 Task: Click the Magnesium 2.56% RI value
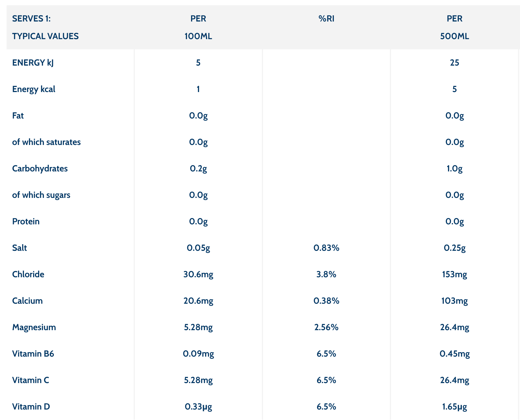(x=326, y=327)
